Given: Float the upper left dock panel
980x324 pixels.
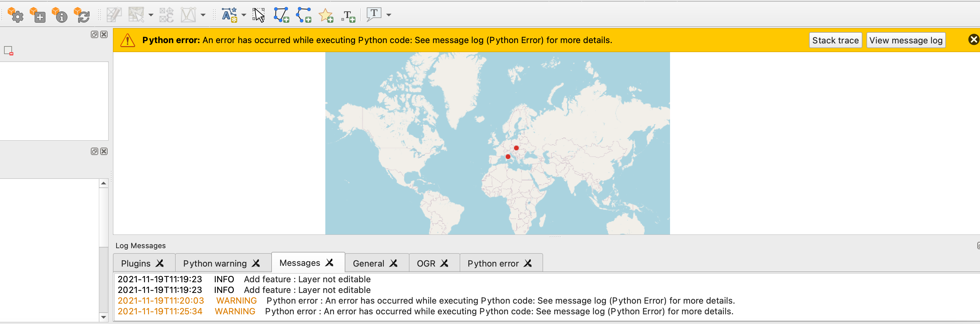Looking at the screenshot, I should coord(94,34).
